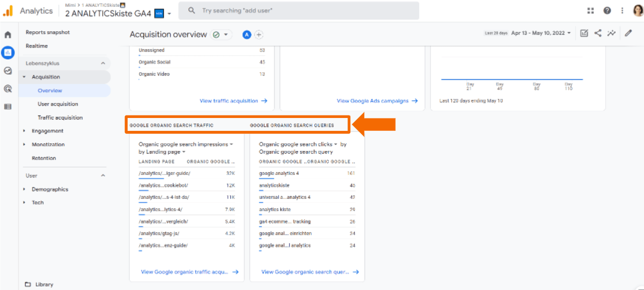Open the Google apps grid icon
This screenshot has width=644, height=290.
(590, 10)
